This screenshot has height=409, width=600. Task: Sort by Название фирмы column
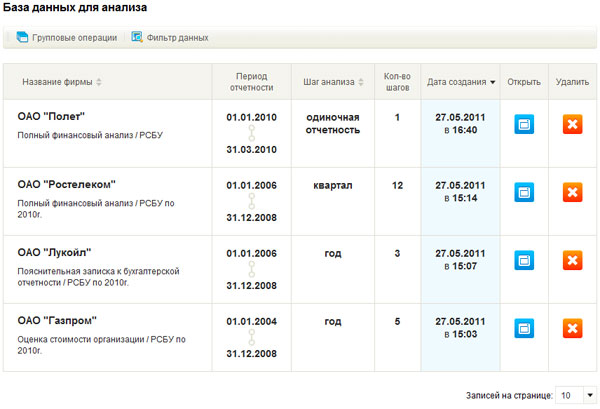(62, 82)
